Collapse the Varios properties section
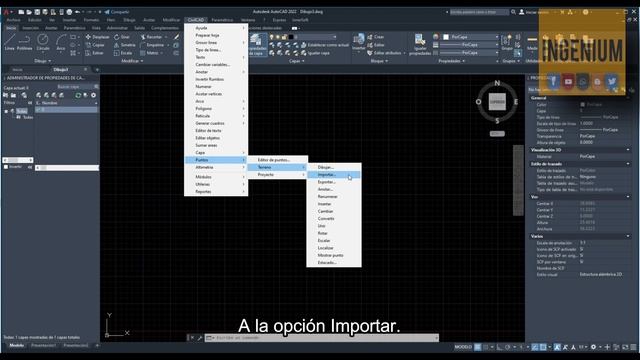Viewport: 640px width, 360px height. pos(628,236)
